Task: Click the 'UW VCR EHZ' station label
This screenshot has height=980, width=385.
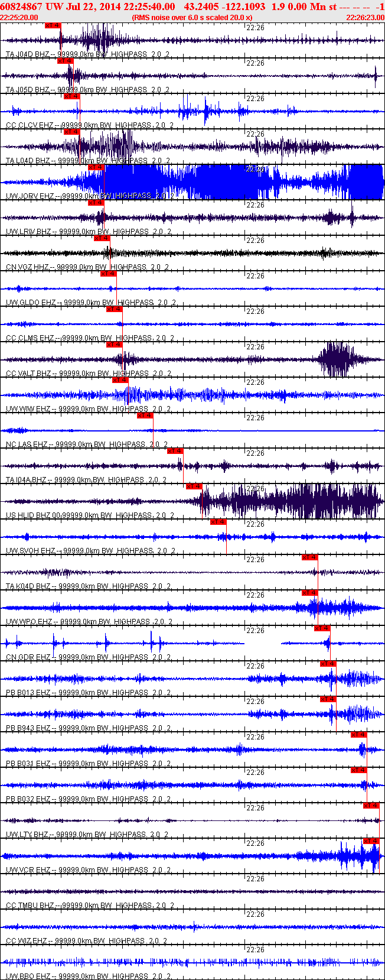Action: pos(29,870)
